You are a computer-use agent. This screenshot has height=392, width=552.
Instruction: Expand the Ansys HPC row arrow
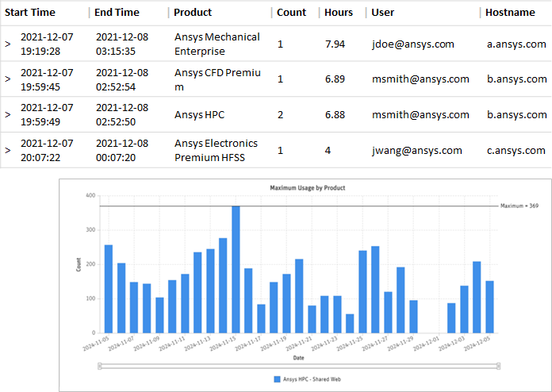[x=7, y=115]
